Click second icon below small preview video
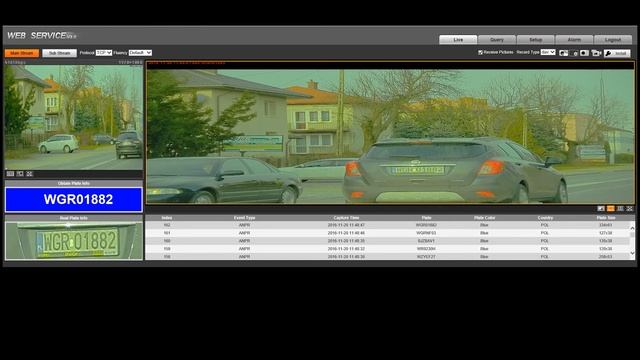This screenshot has height=360, width=640. (20, 174)
